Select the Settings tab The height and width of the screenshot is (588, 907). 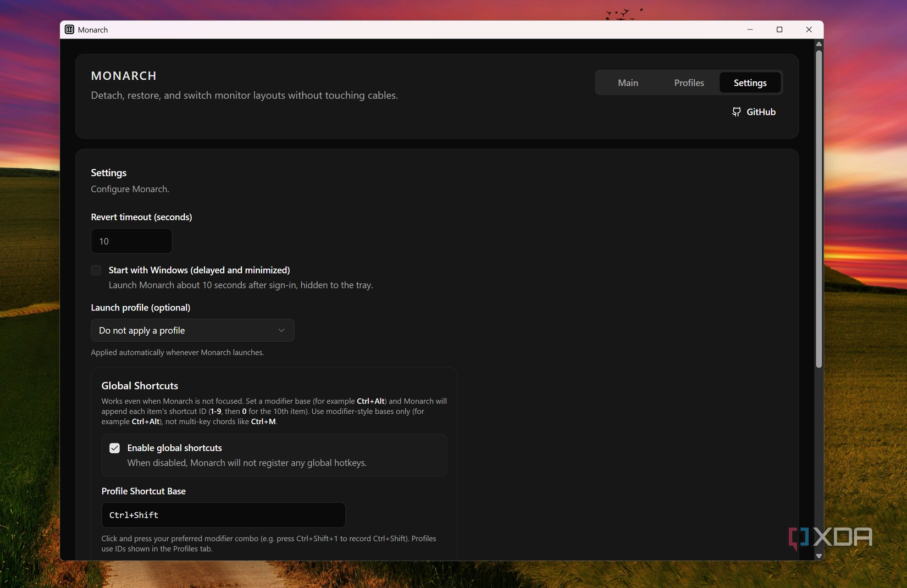[x=750, y=82]
